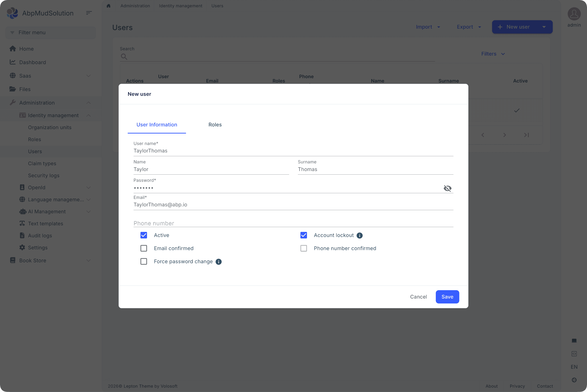Image resolution: width=587 pixels, height=392 pixels.
Task: Click the Files folder icon
Action: pyautogui.click(x=13, y=89)
